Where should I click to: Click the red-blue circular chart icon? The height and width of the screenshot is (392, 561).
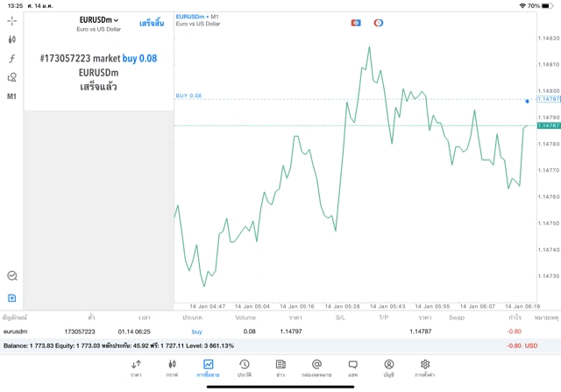click(x=379, y=23)
